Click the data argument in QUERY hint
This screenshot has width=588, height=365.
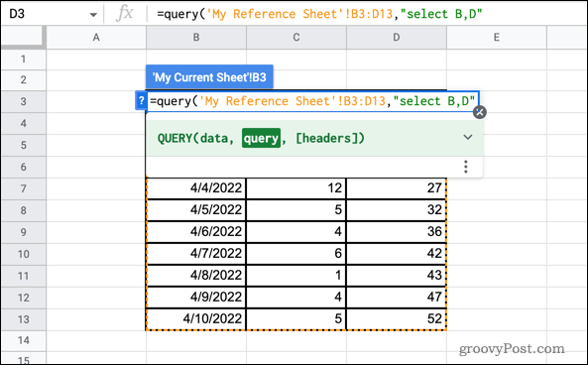(x=214, y=138)
